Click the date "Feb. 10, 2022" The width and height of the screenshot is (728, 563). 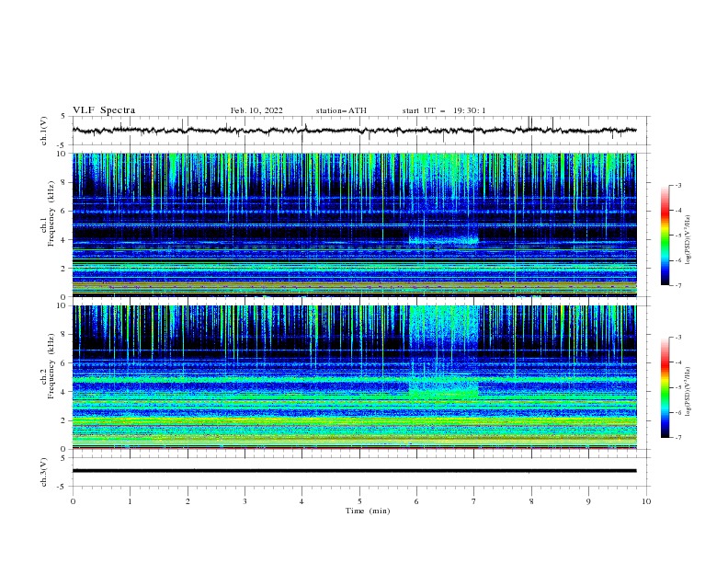[x=256, y=110]
